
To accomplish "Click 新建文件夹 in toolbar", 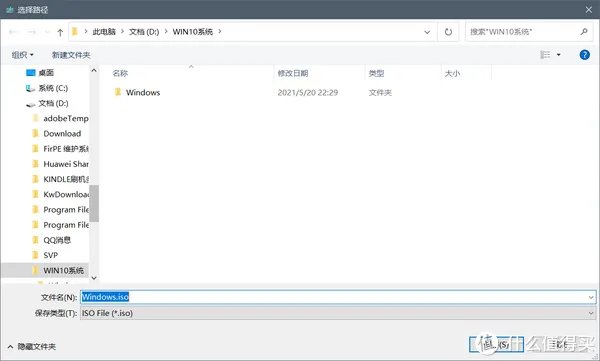I will click(x=71, y=55).
